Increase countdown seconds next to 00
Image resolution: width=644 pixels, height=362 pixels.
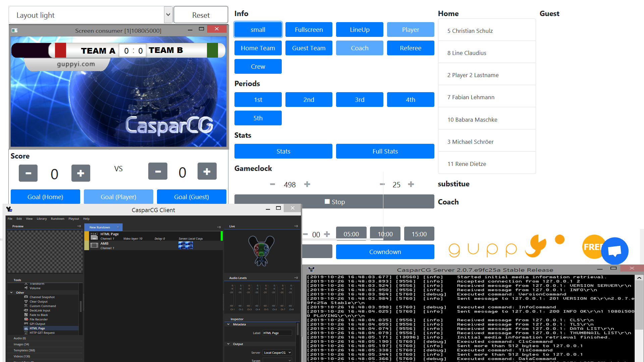point(327,234)
